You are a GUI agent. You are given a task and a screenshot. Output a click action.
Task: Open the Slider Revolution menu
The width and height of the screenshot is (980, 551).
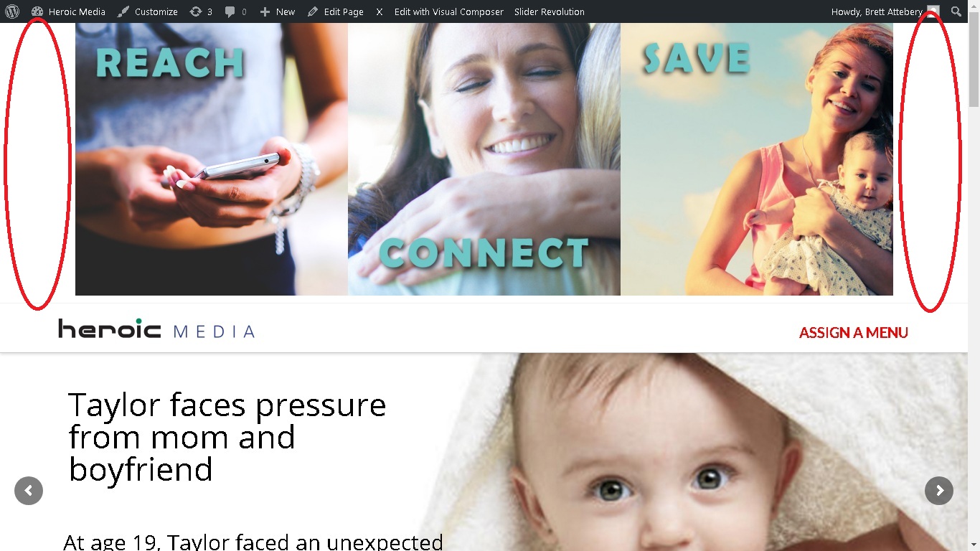click(550, 11)
